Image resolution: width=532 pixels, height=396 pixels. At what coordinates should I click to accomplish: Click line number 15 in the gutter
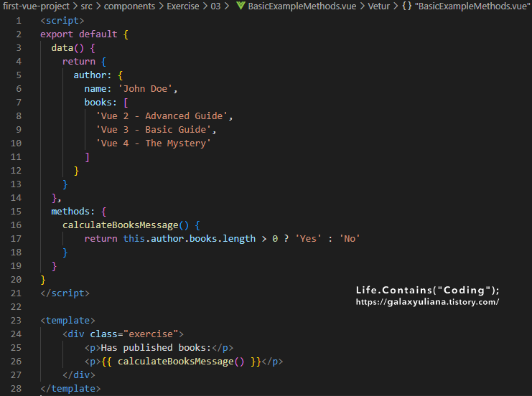click(16, 211)
